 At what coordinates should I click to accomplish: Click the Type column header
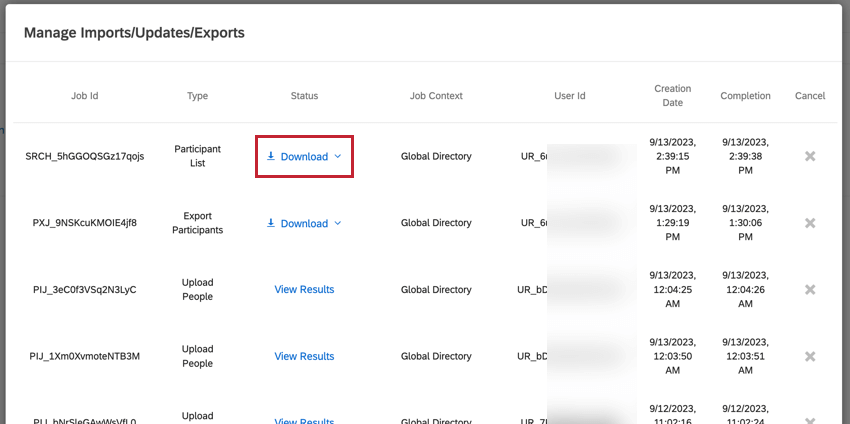click(197, 96)
